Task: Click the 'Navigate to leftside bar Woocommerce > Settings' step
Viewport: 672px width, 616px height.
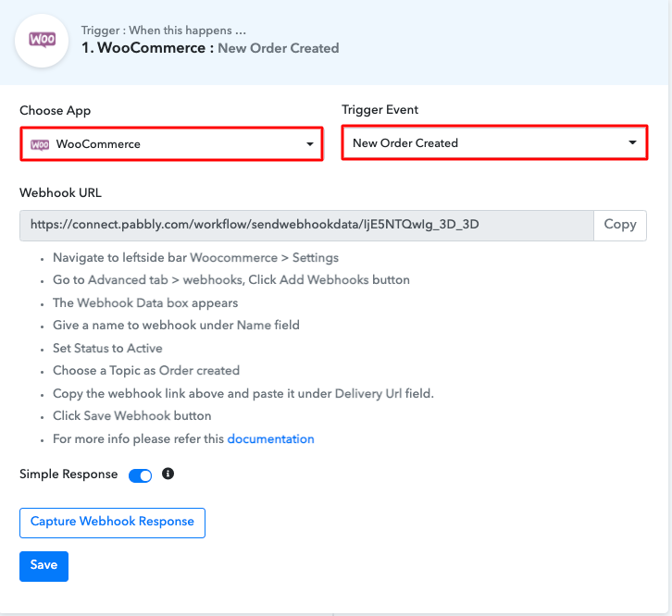Action: coord(195,257)
